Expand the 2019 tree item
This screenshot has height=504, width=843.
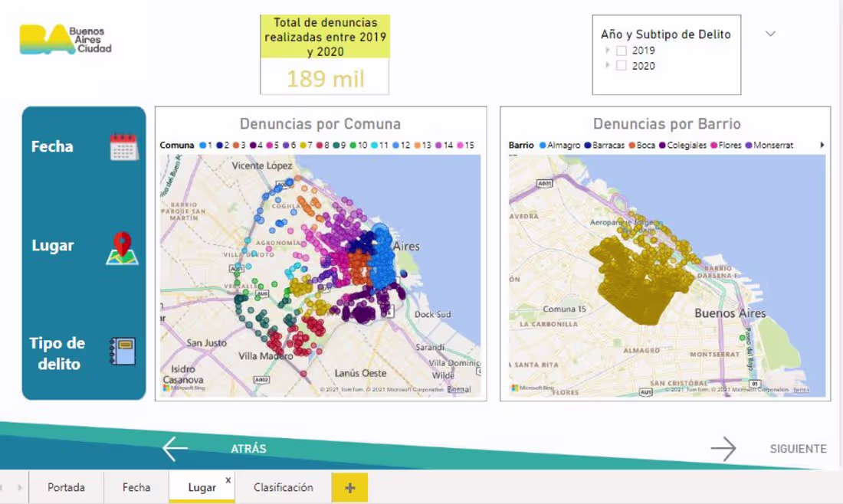[607, 50]
